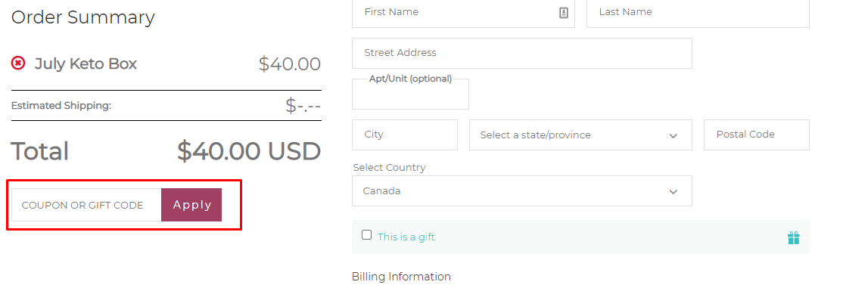Screen dimensions: 868x291
Task: Click the Apt/Unit optional field
Action: 410,94
